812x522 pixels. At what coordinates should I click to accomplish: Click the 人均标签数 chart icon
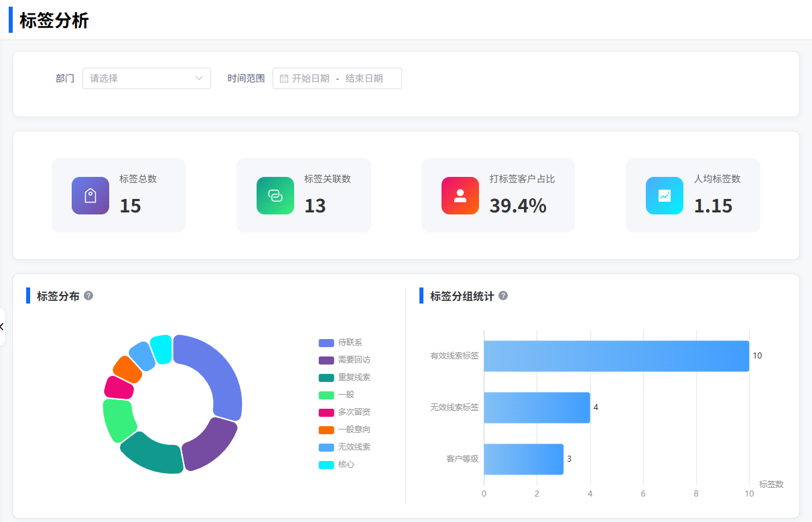coord(664,196)
